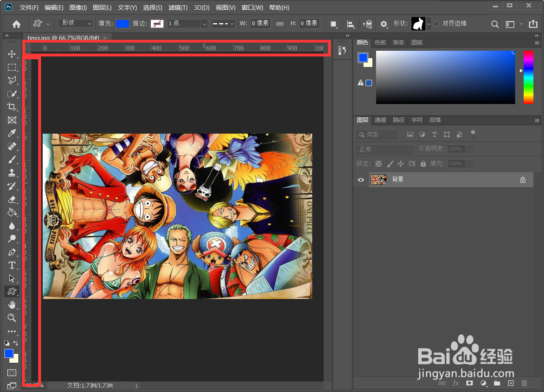Open the stroke width 1 点 dropdown

(204, 24)
